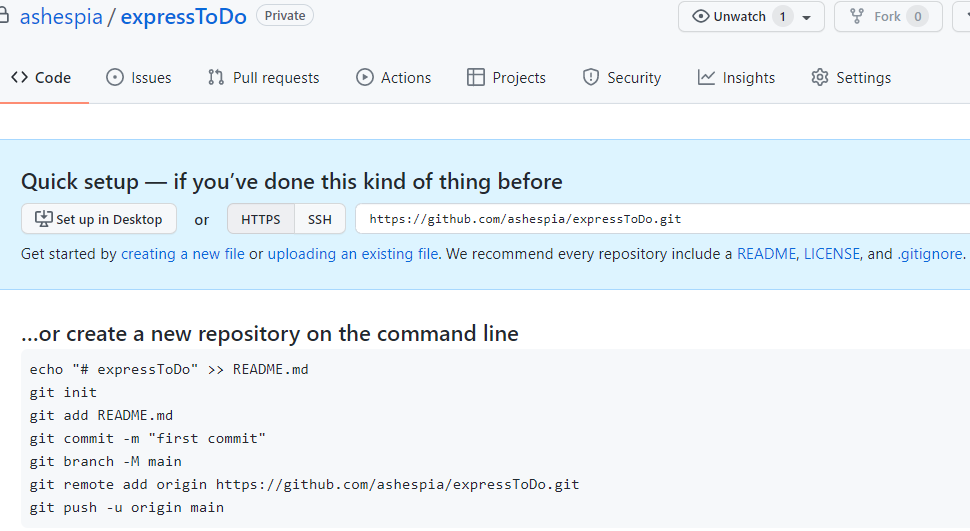Click the Security shield icon
970x531 pixels.
pyautogui.click(x=591, y=77)
